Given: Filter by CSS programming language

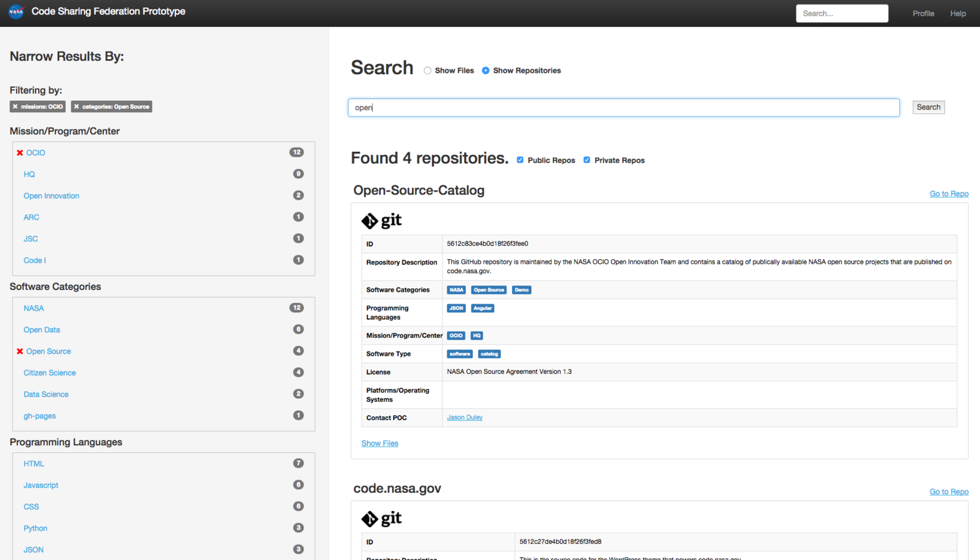Looking at the screenshot, I should click(x=31, y=507).
